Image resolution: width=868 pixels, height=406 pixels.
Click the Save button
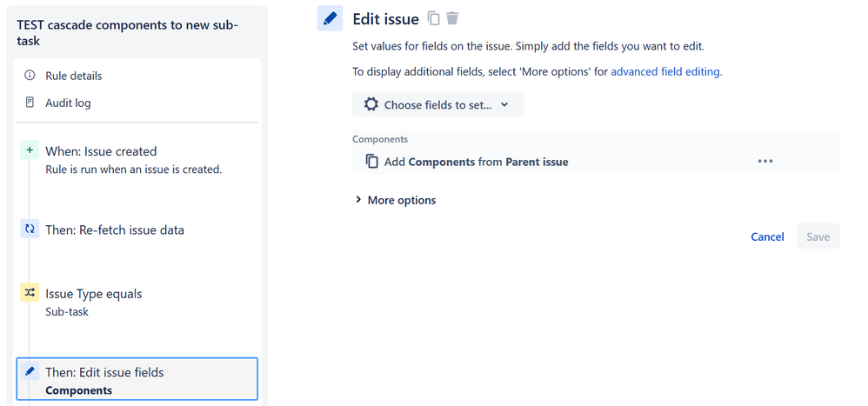click(818, 236)
